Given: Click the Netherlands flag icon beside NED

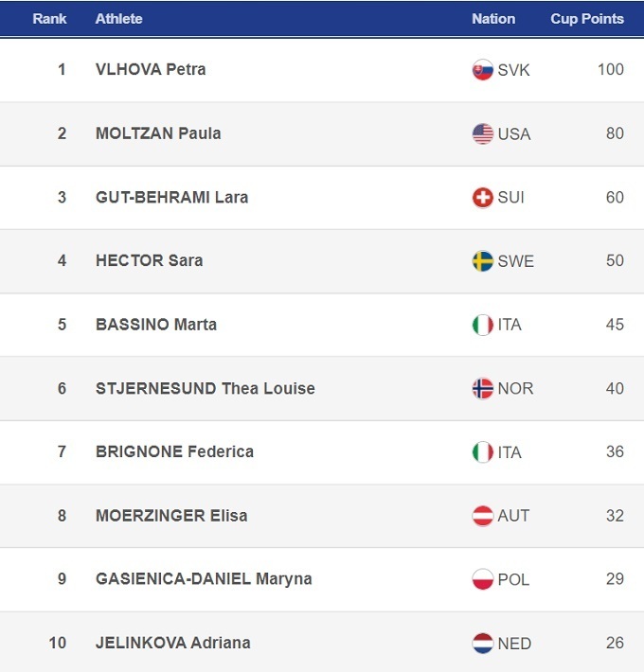Looking at the screenshot, I should [x=483, y=644].
